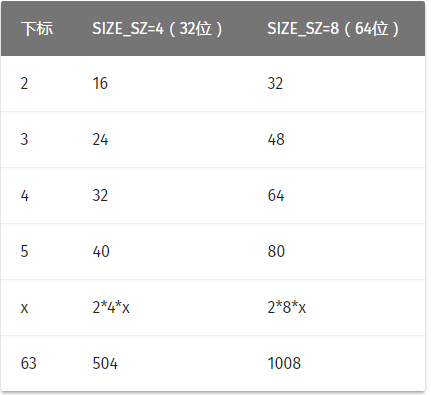
Task: Select the cell showing 40
Action: tap(101, 251)
